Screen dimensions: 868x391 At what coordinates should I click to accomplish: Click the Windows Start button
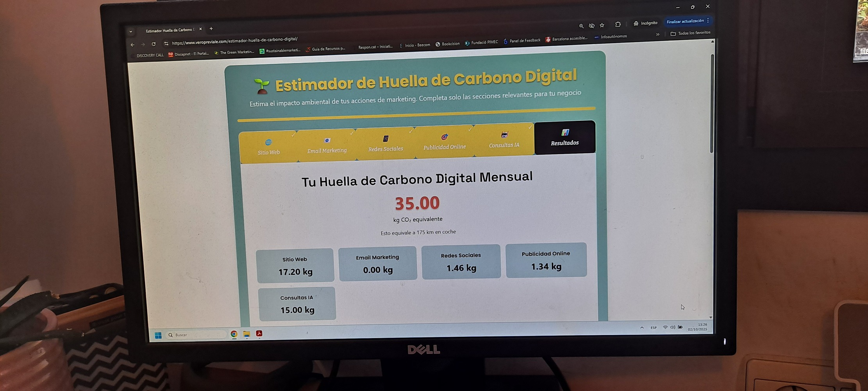pos(158,335)
